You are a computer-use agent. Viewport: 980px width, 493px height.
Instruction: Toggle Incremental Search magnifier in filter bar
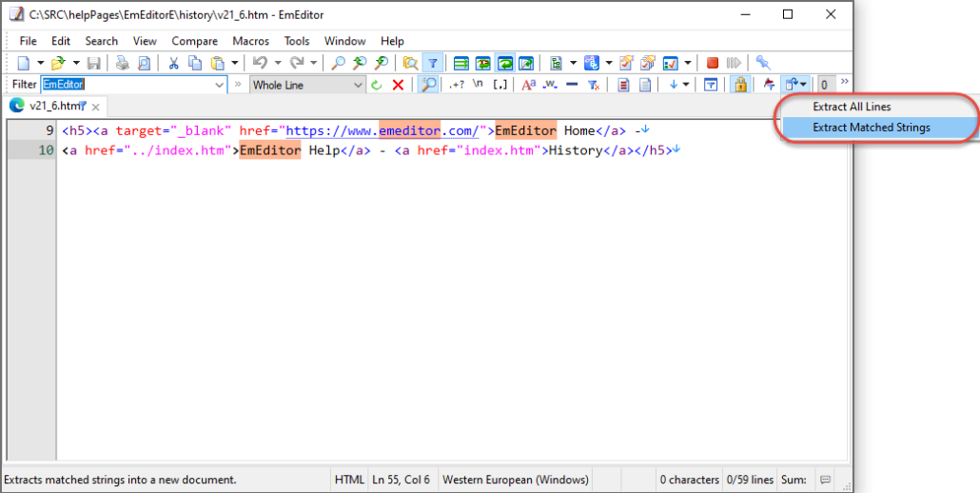tap(428, 85)
